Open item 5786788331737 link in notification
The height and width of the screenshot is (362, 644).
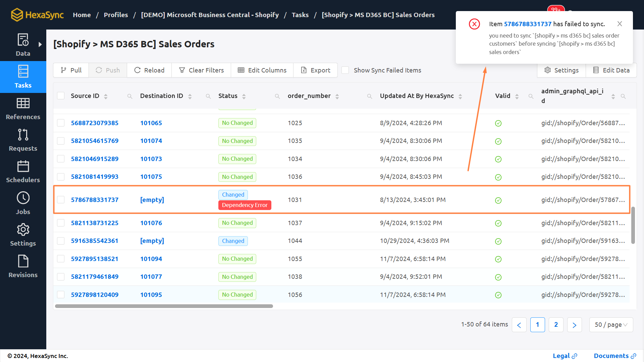coord(528,24)
